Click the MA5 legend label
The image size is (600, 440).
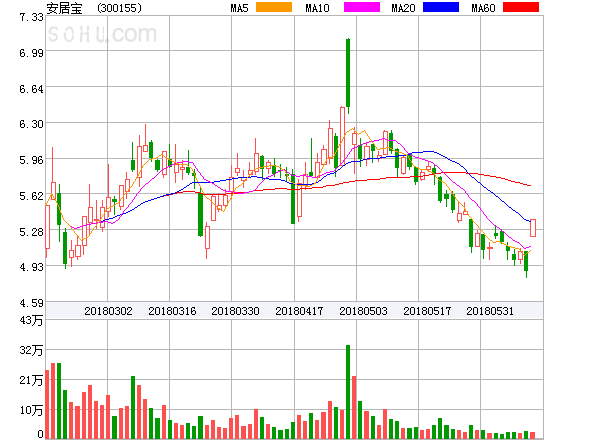240,8
